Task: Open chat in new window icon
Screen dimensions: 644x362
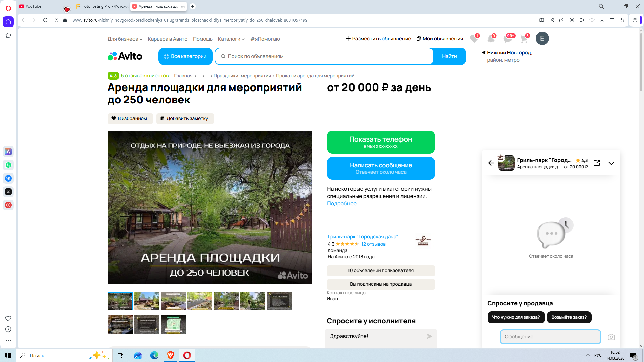Action: (x=597, y=163)
